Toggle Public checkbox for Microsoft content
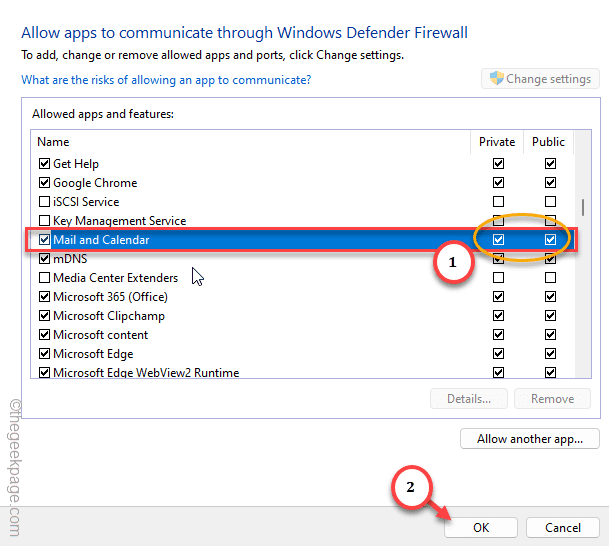The image size is (609, 546). tap(550, 335)
